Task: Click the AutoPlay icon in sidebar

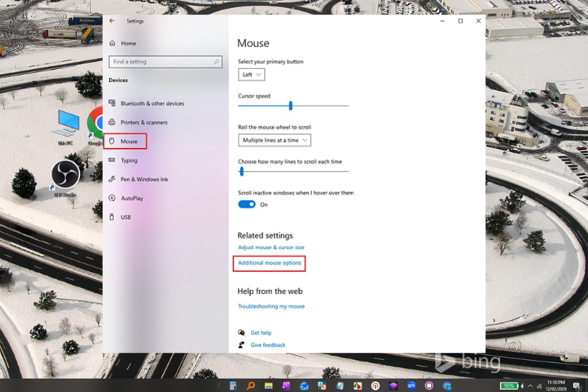Action: (112, 198)
